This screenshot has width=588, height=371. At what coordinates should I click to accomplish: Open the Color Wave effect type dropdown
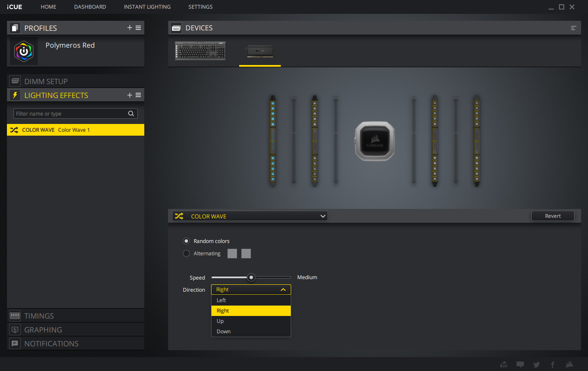(x=250, y=216)
